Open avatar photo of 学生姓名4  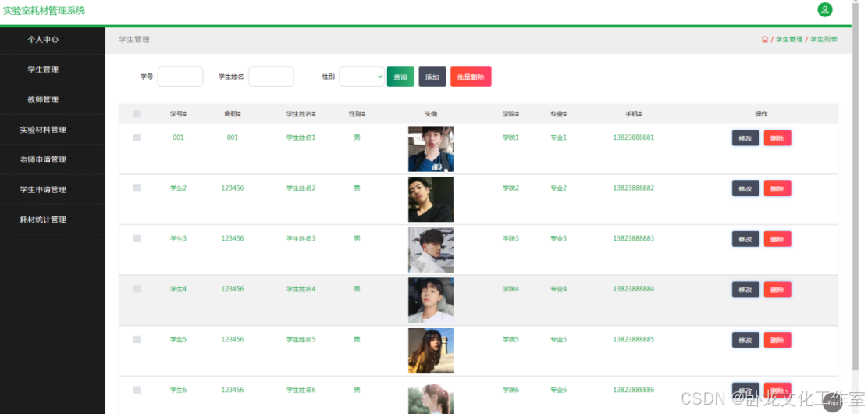click(x=431, y=300)
